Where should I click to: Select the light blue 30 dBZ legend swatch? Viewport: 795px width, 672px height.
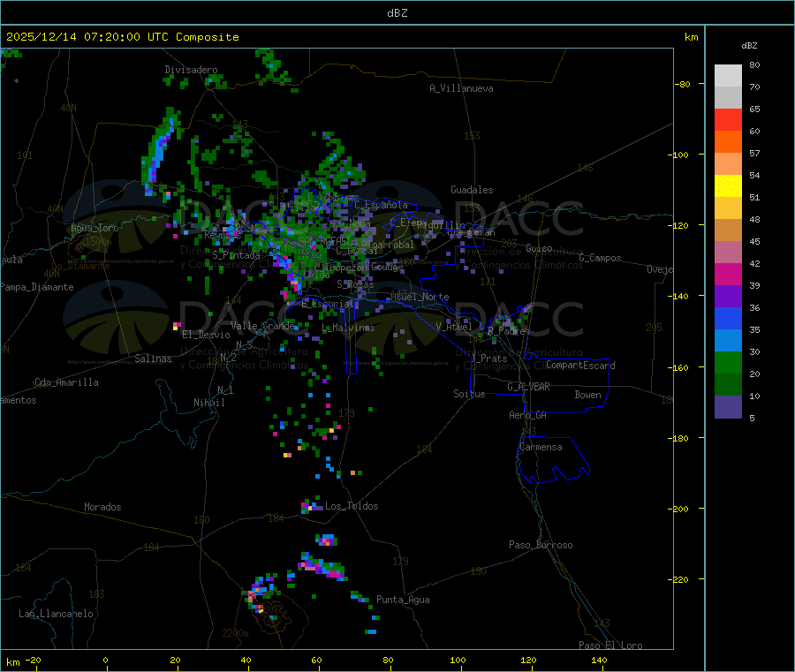coord(728,341)
